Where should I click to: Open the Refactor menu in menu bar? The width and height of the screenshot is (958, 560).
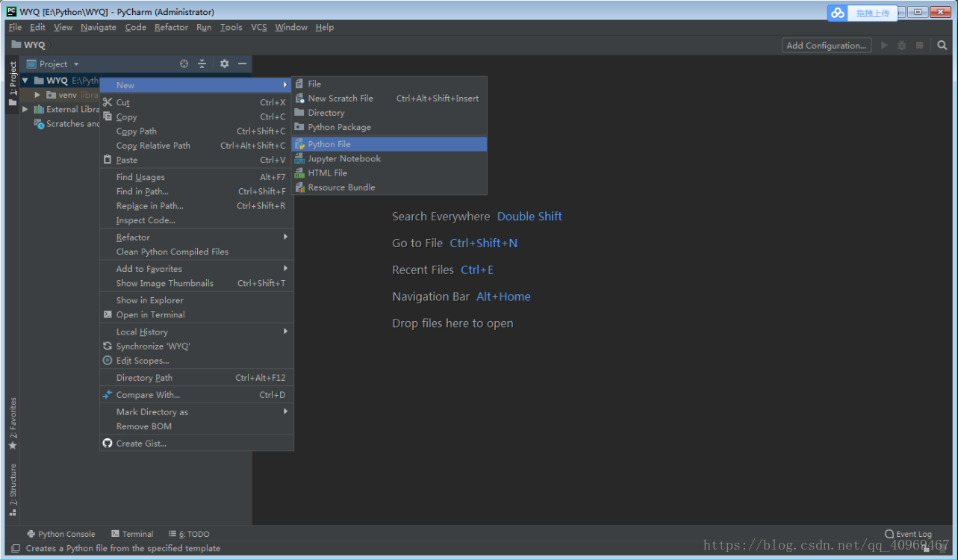point(171,27)
